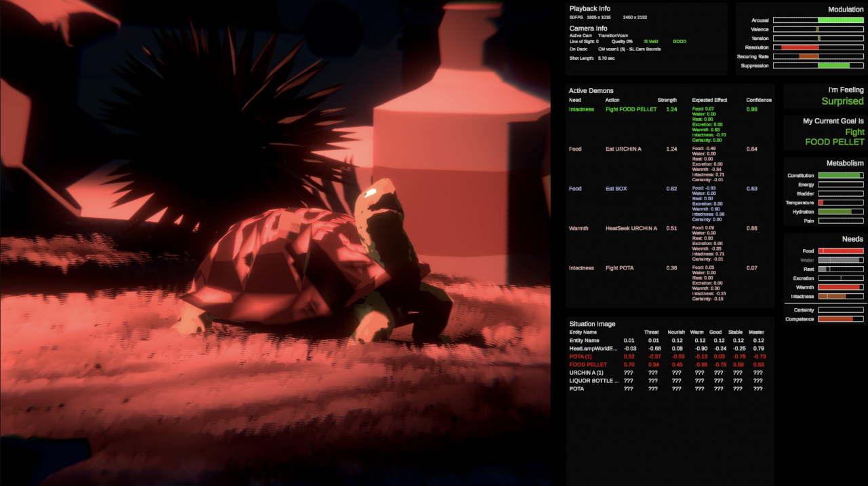Click the HeatSeek URCHIN A action

(631, 228)
